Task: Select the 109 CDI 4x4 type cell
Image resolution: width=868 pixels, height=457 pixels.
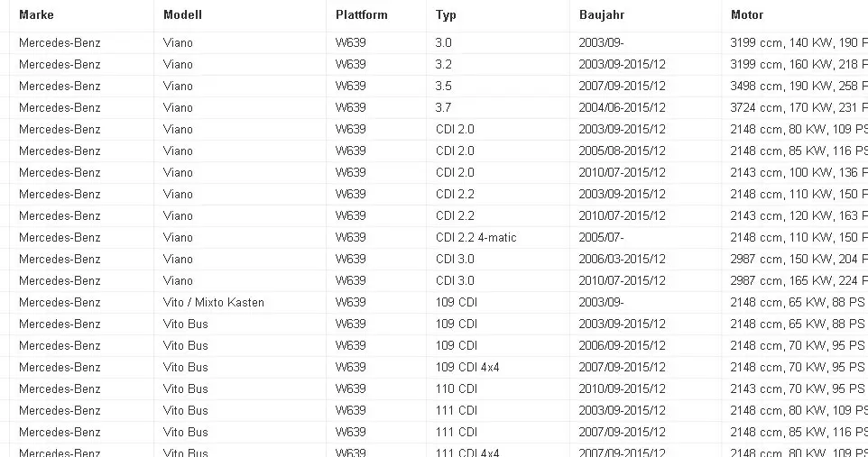Action: (x=467, y=367)
